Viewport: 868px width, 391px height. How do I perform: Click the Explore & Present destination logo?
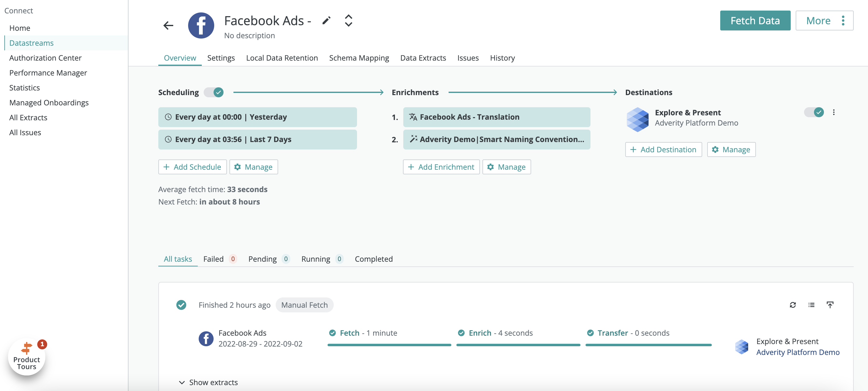(x=637, y=119)
